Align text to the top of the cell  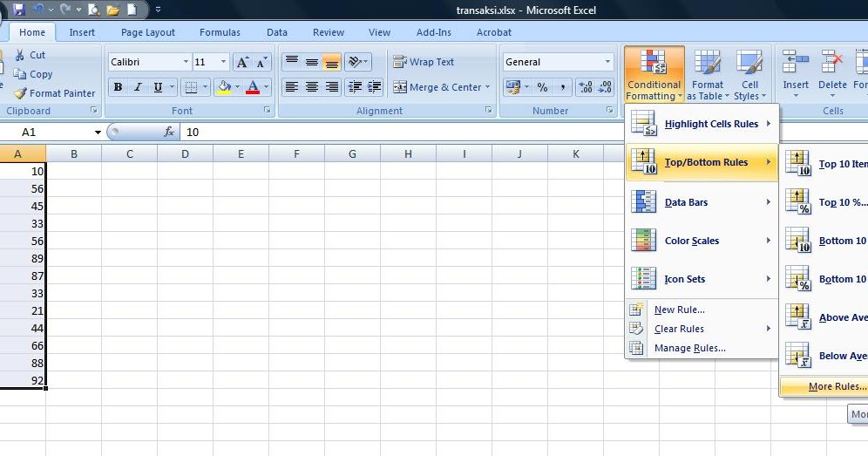click(x=292, y=62)
